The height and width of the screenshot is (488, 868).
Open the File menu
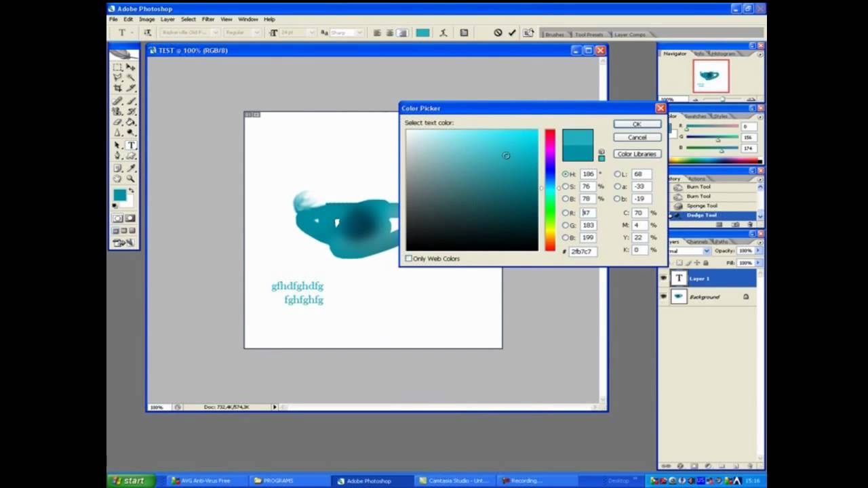click(x=114, y=19)
